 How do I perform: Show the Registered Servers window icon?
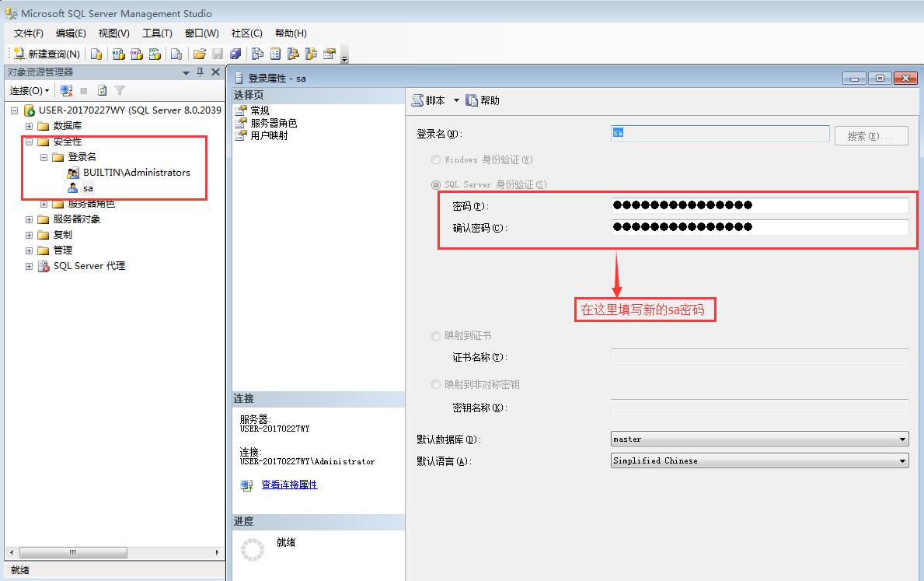pos(257,54)
